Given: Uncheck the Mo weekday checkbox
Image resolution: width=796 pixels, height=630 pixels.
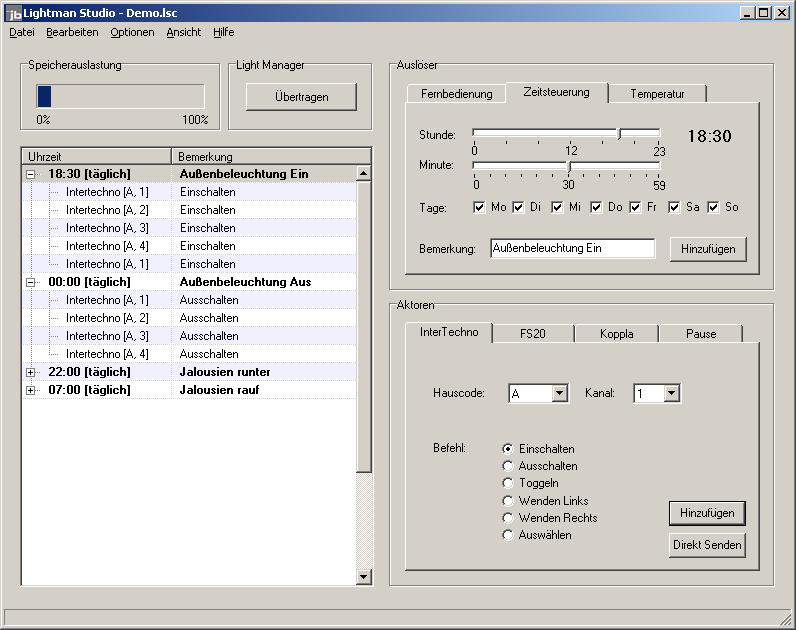Looking at the screenshot, I should point(480,207).
